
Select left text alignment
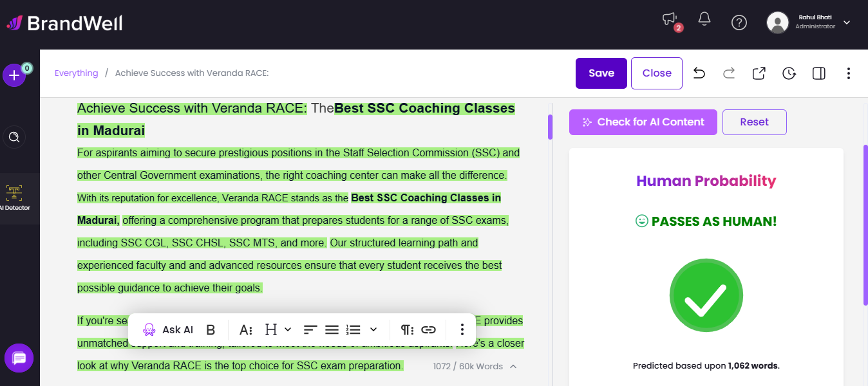pyautogui.click(x=310, y=330)
